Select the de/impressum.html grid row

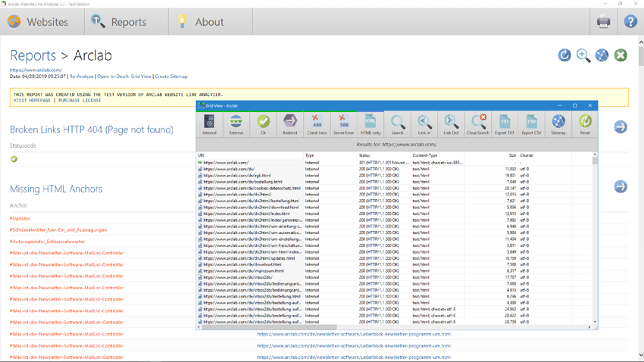tap(394, 271)
